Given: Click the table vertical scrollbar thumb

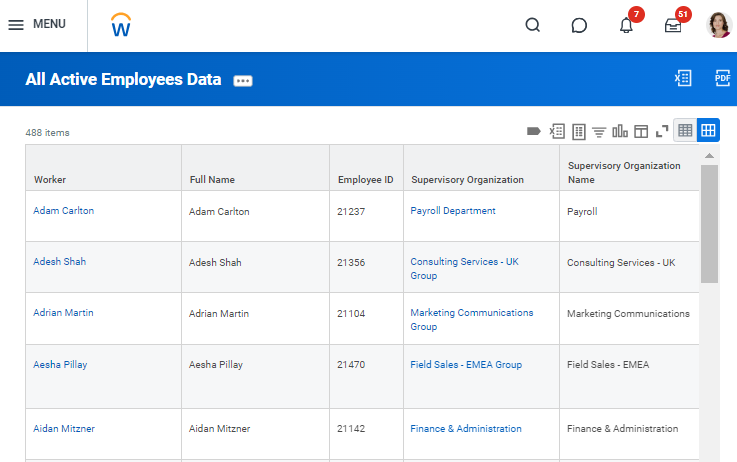Looking at the screenshot, I should click(x=709, y=224).
